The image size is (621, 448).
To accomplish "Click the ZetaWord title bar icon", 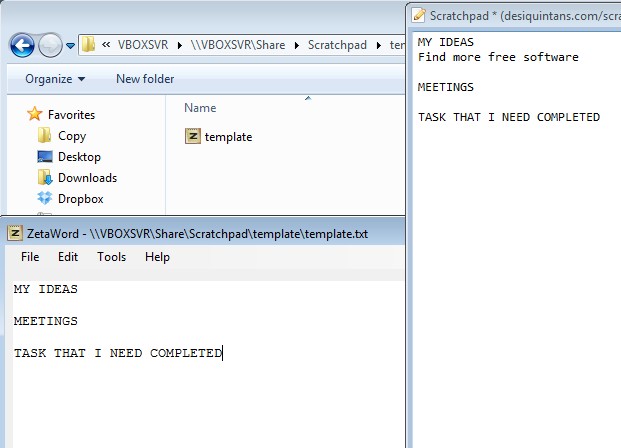I will point(15,233).
